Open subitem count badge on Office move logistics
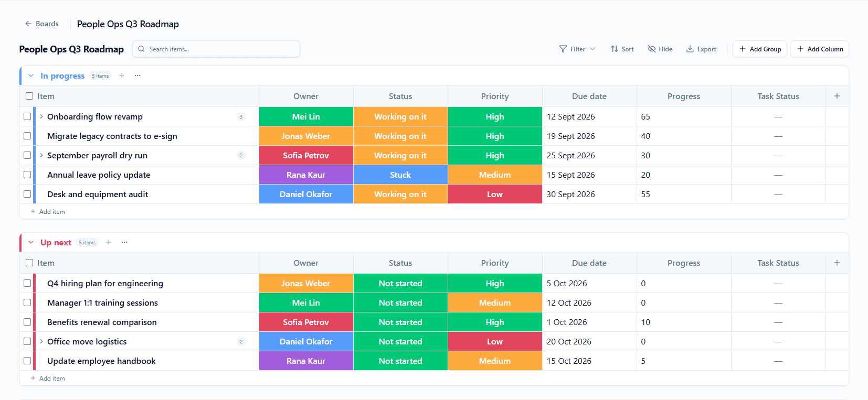Image resolution: width=868 pixels, height=400 pixels. [x=241, y=341]
